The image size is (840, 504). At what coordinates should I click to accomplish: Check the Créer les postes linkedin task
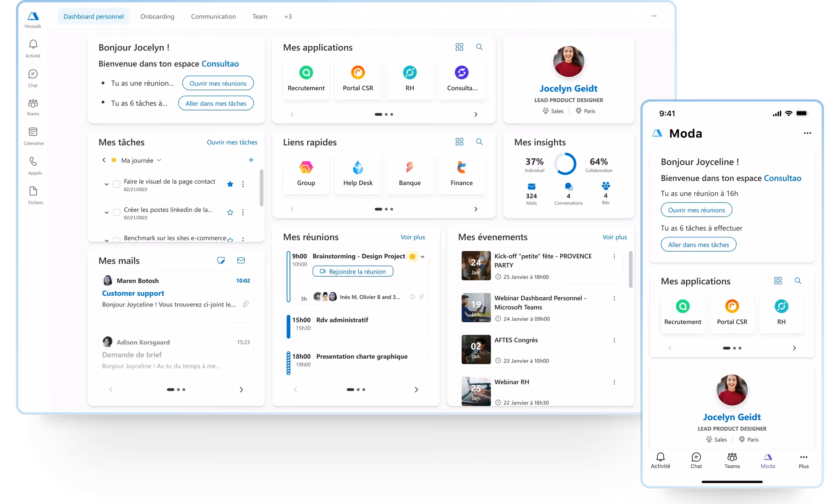tap(117, 213)
